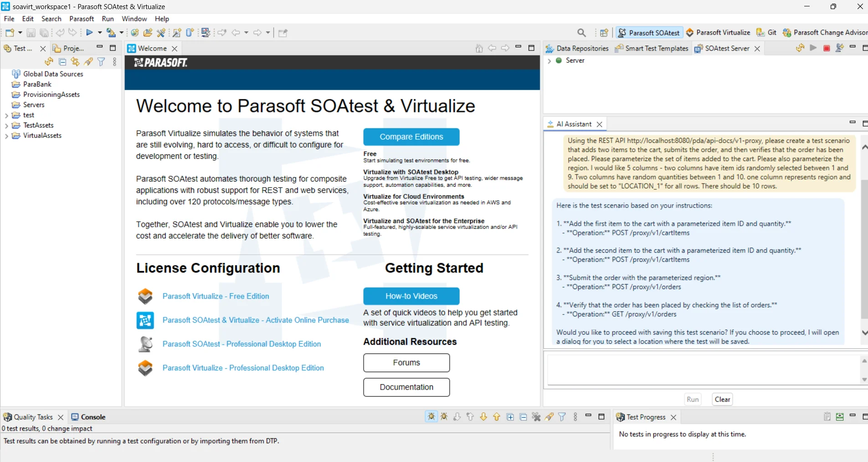This screenshot has width=868, height=462.
Task: Toggle the highlighted Quality Tasks sun button
Action: coord(431,416)
